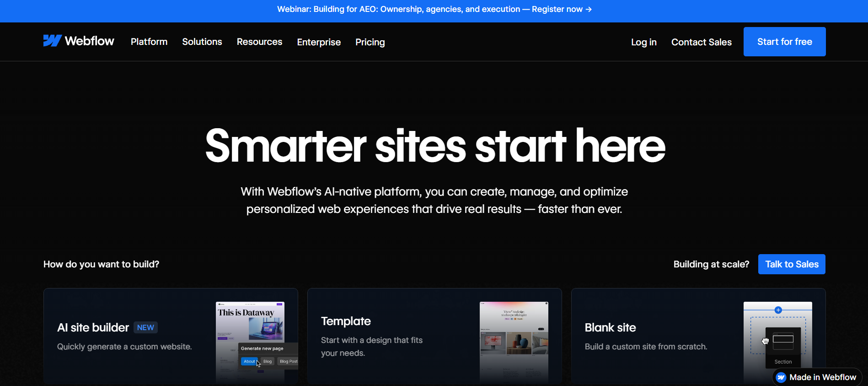Image resolution: width=868 pixels, height=386 pixels.
Task: Click the Made in Webflow badge icon
Action: (x=781, y=377)
